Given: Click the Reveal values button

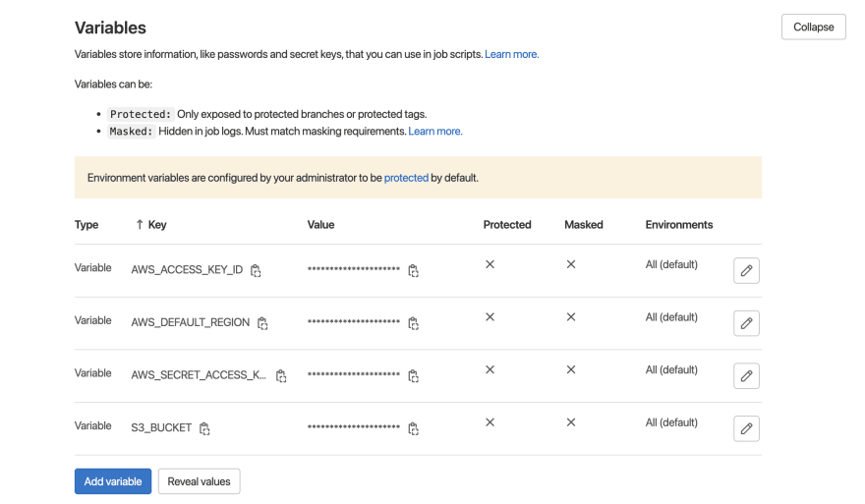Looking at the screenshot, I should (200, 481).
